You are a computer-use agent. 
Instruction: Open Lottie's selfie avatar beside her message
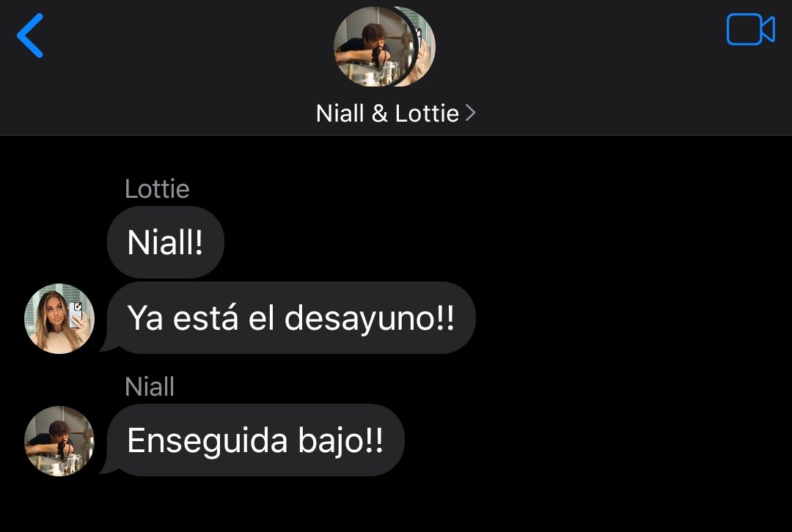[59, 319]
